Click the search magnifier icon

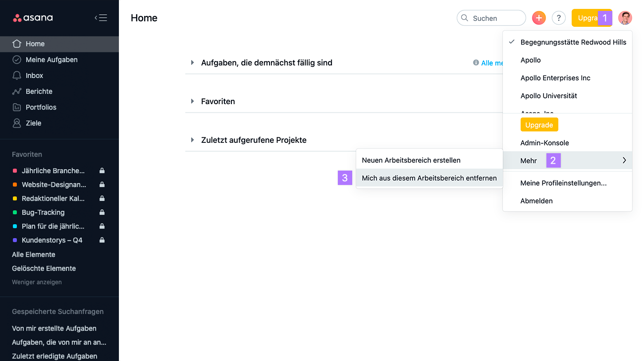[x=465, y=18]
